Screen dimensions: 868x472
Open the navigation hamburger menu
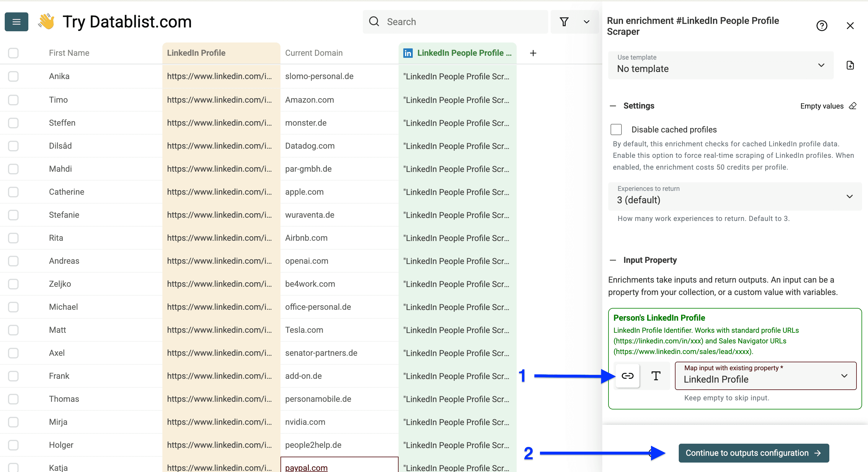16,22
